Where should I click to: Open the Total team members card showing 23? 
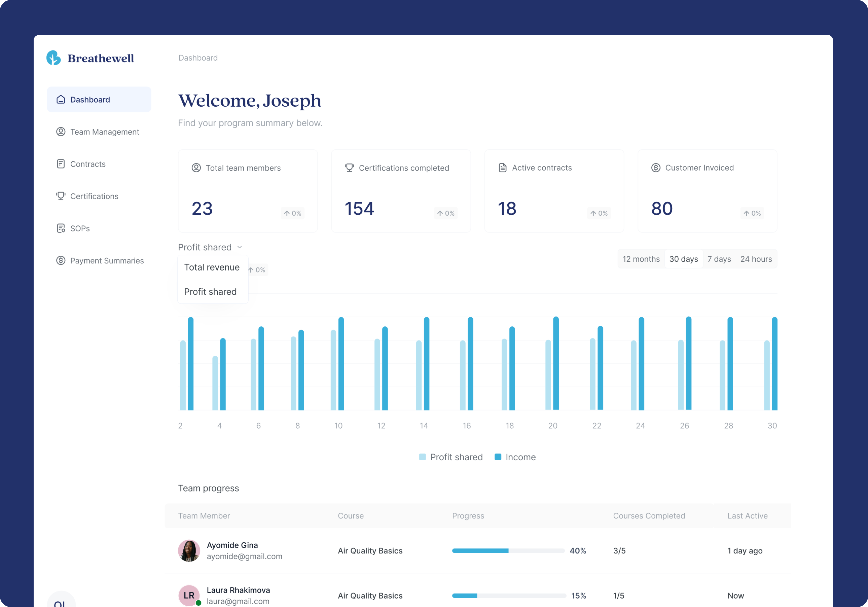click(x=248, y=191)
